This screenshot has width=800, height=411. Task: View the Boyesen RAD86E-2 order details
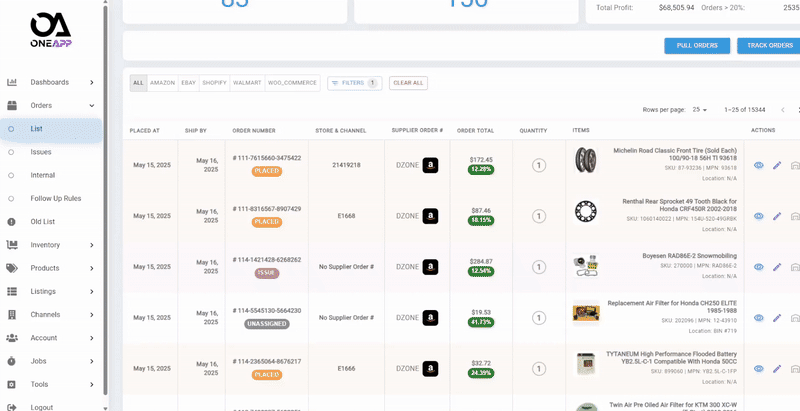click(x=759, y=267)
